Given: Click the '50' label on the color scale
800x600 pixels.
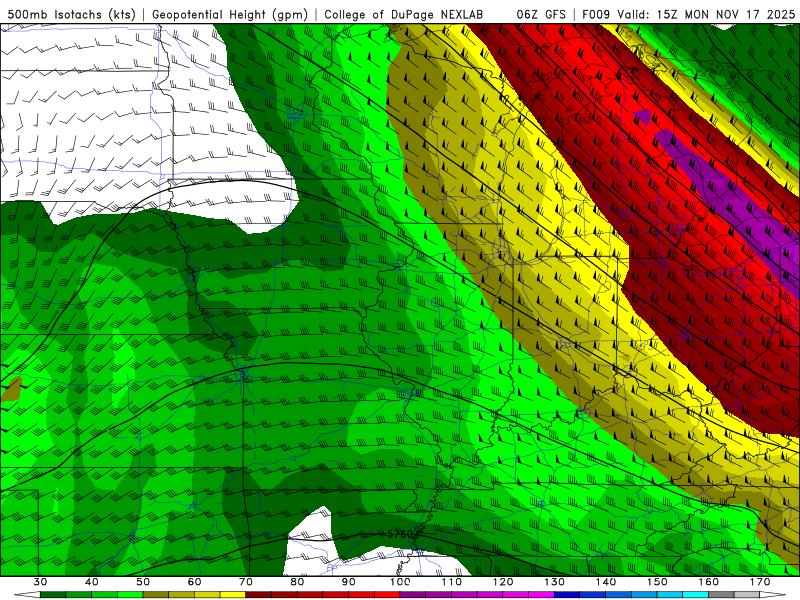Looking at the screenshot, I should pyautogui.click(x=143, y=582).
